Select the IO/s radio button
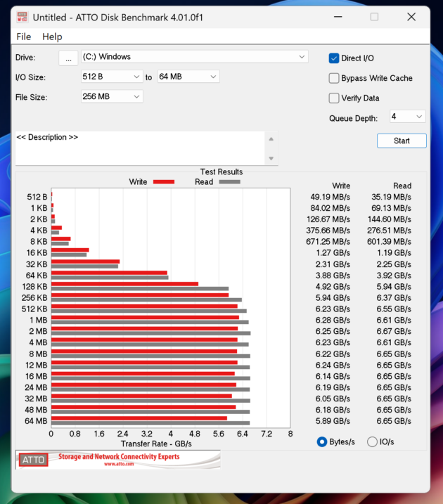Screen dimensions: 443x504 tap(372, 441)
